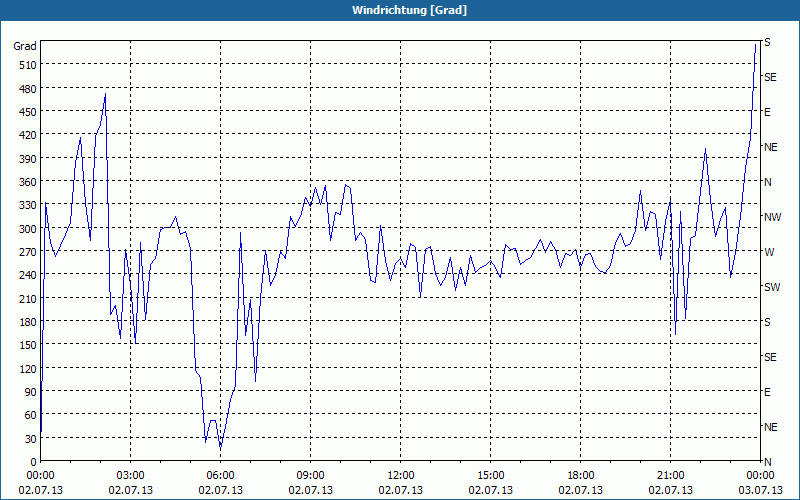Image resolution: width=800 pixels, height=500 pixels.
Task: Click the 15:00 time axis label
Action: coord(490,476)
